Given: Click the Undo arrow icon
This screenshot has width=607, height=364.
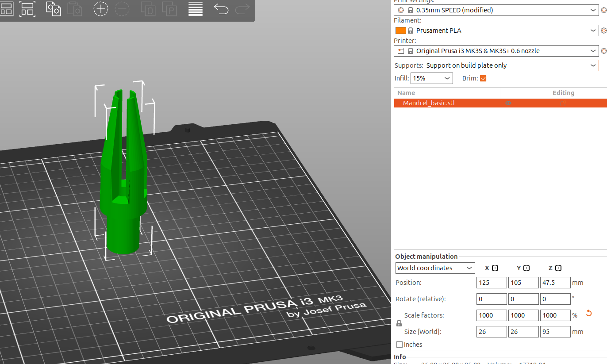Looking at the screenshot, I should point(221,9).
